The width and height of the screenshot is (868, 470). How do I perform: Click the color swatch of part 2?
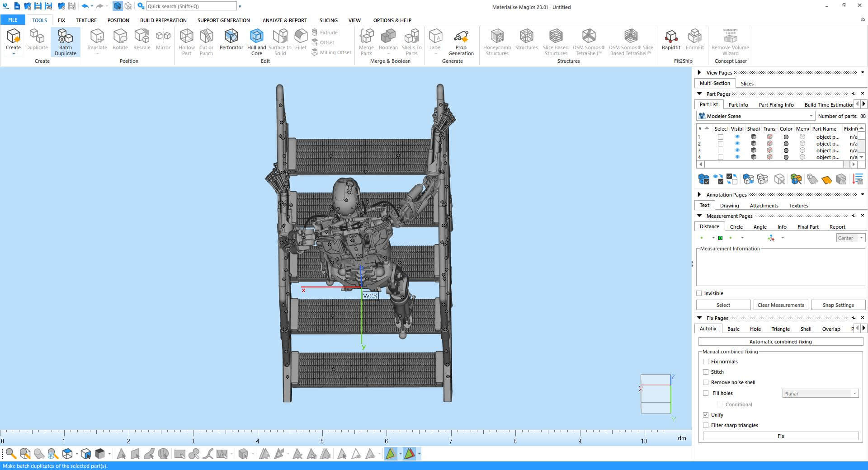(x=786, y=144)
